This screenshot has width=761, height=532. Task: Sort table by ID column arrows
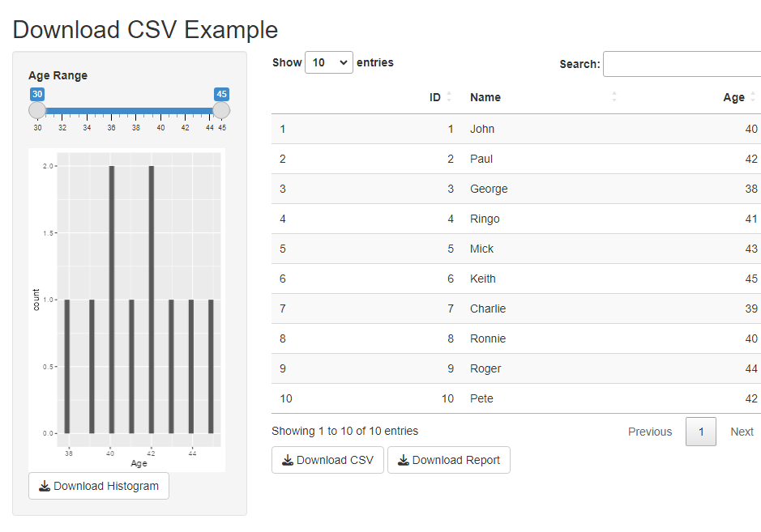[449, 97]
